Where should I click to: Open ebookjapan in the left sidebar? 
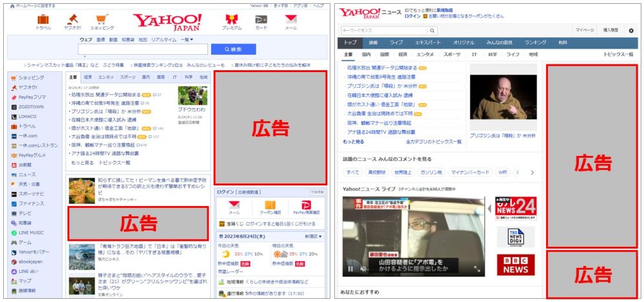coord(27,261)
